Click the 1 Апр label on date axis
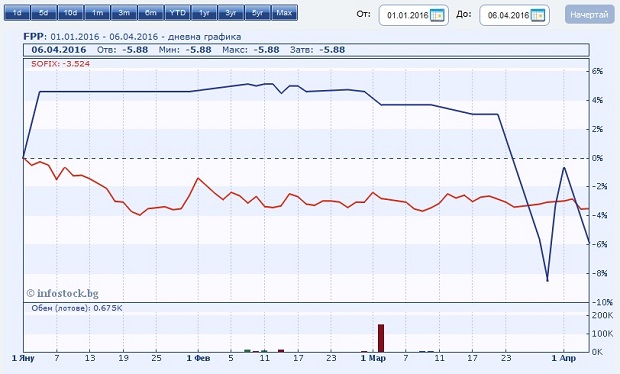Screen dimensions: 620x374 (564, 358)
